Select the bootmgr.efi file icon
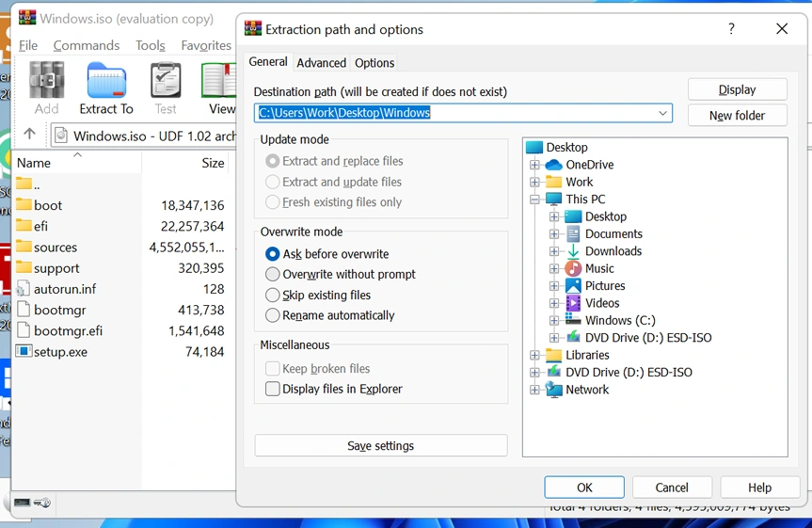 tap(24, 330)
